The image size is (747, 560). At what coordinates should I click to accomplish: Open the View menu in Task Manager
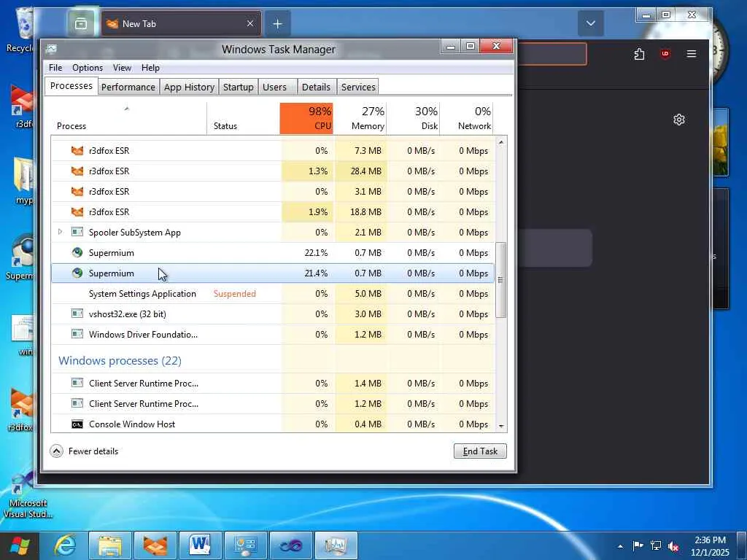pos(122,68)
